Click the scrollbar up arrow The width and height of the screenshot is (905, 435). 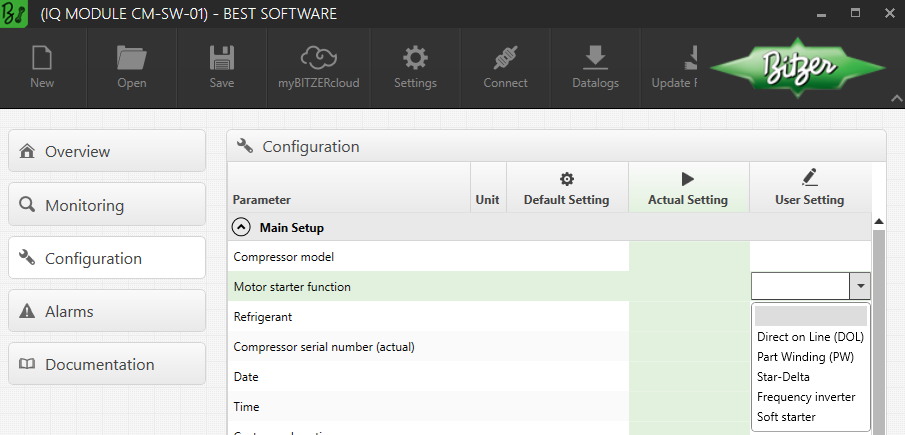[879, 222]
